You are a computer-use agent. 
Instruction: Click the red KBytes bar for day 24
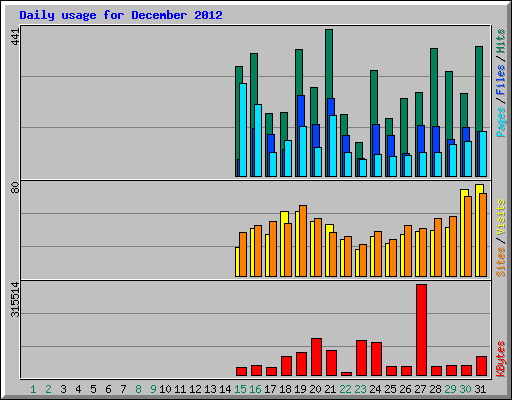point(376,359)
